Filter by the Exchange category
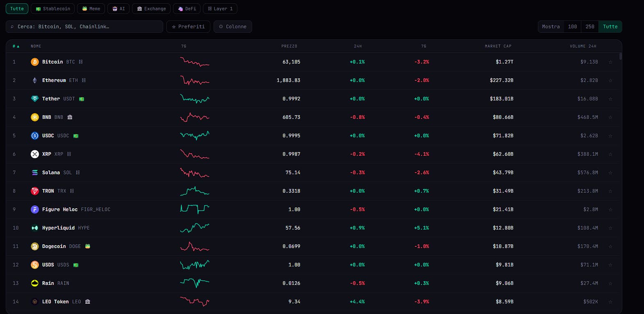 pos(151,9)
